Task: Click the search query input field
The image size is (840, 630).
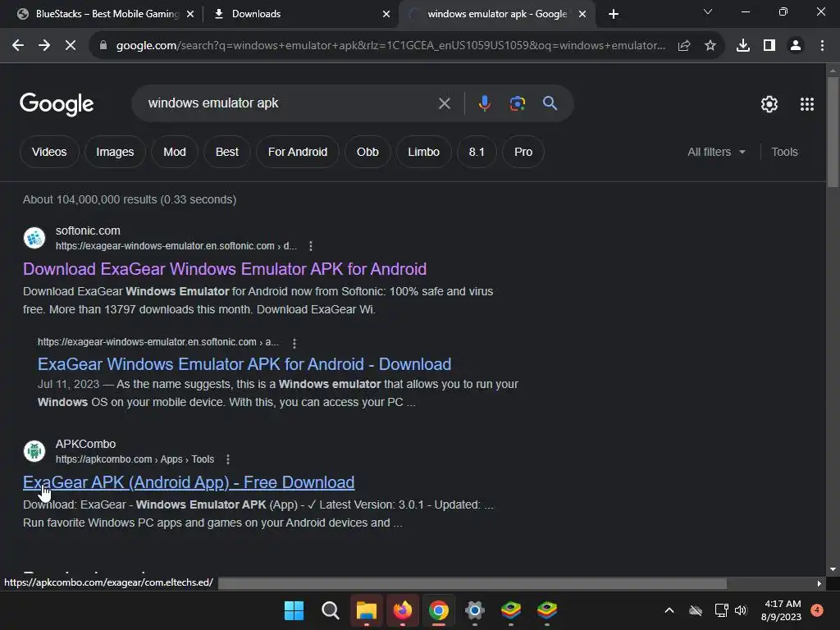Action: (x=290, y=103)
